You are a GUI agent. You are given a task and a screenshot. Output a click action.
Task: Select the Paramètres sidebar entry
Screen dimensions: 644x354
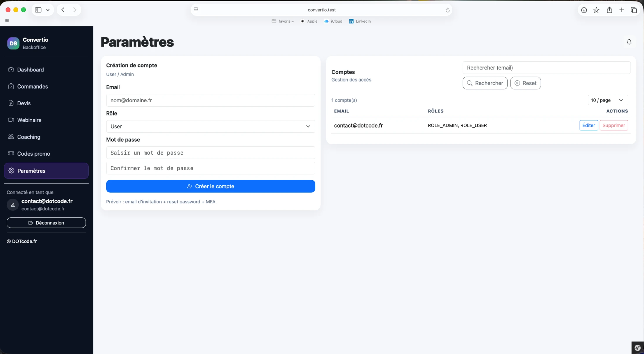pos(46,171)
